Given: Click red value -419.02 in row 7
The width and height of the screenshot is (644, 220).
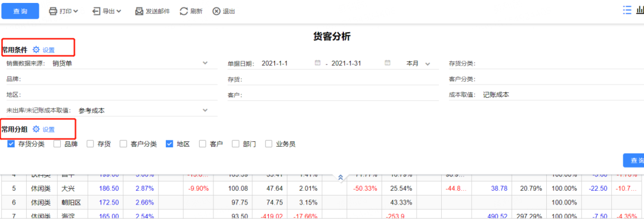Looking at the screenshot, I should pyautogui.click(x=271, y=216).
